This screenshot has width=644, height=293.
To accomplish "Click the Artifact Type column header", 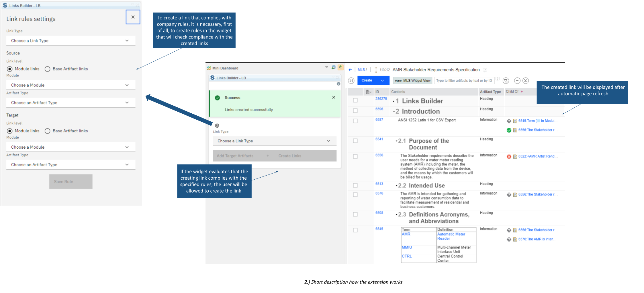I will pyautogui.click(x=490, y=92).
